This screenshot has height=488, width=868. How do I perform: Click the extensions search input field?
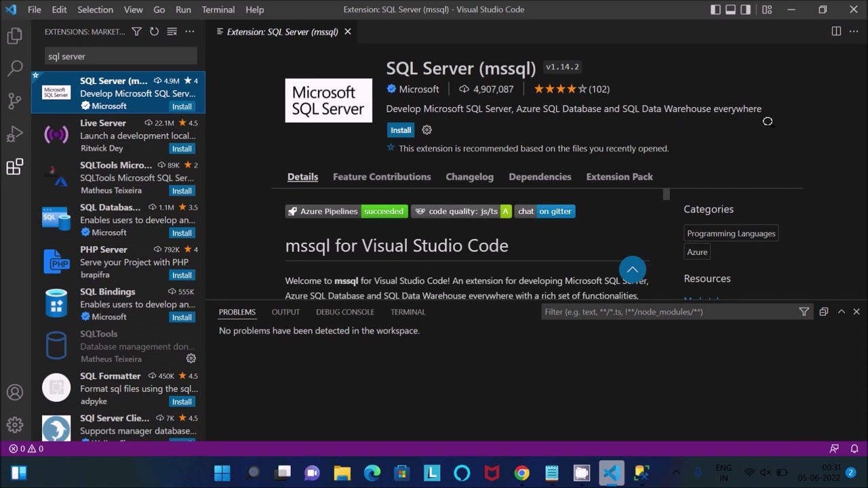click(x=121, y=56)
